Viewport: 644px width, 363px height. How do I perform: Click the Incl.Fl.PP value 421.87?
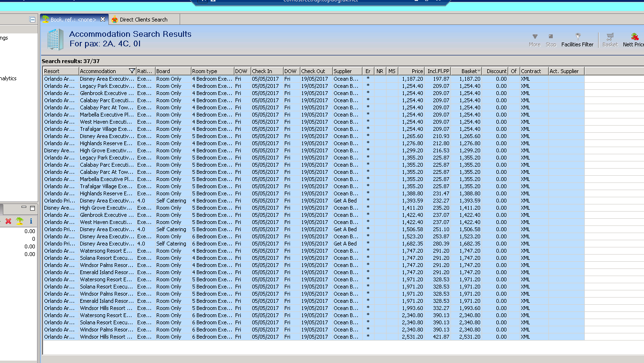441,337
